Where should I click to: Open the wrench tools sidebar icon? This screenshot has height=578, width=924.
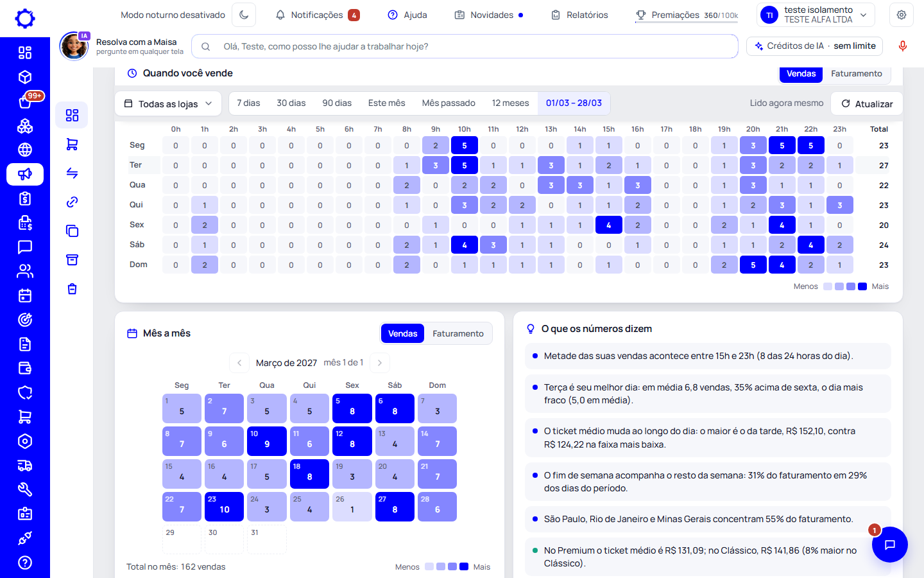click(25, 489)
